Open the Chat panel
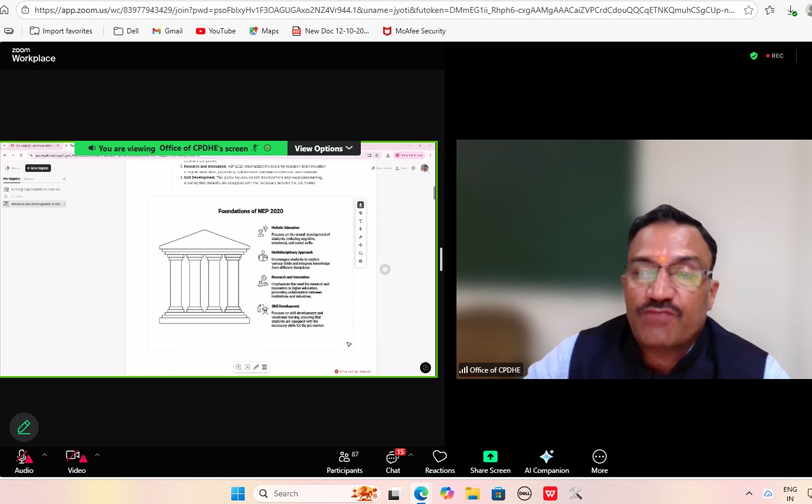This screenshot has height=504, width=812. coord(393,462)
